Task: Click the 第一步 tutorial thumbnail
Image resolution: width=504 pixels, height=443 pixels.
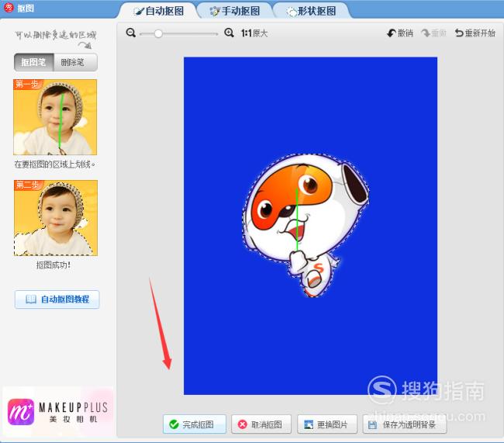Action: [55, 117]
